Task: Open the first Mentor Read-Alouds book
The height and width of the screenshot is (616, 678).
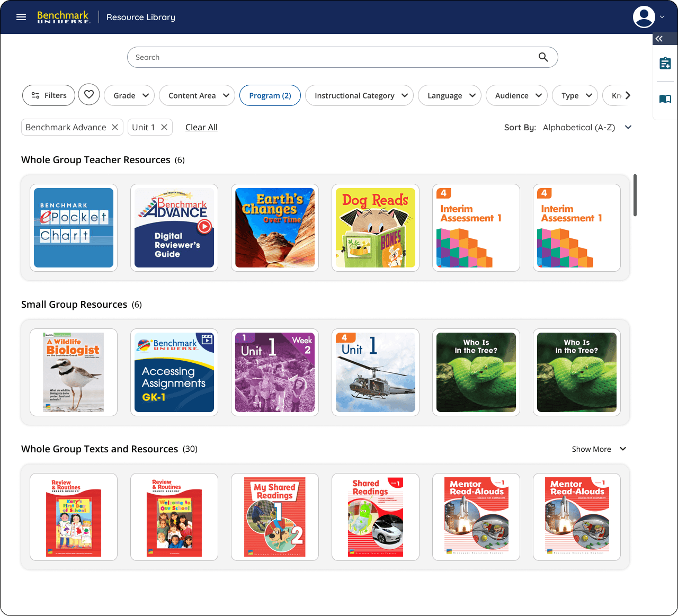Action: pyautogui.click(x=476, y=517)
